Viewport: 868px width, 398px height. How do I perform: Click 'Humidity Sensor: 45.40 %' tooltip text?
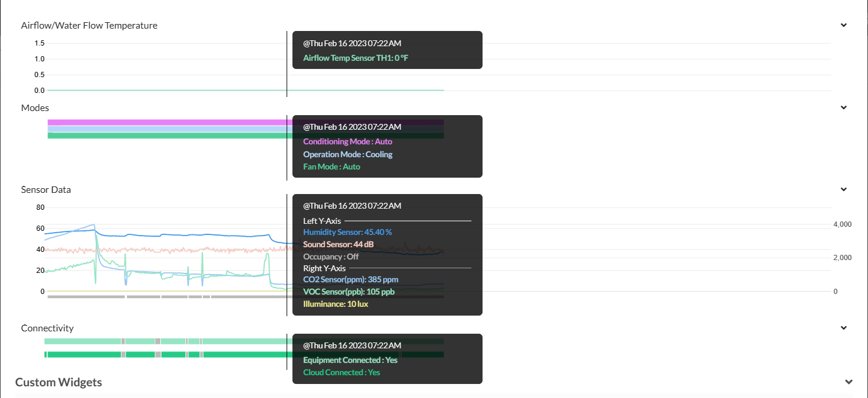(347, 232)
